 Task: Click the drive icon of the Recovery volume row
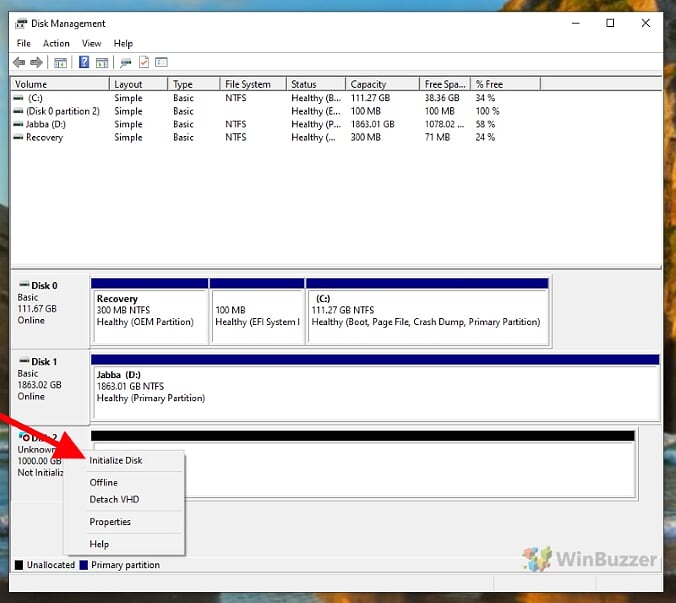[18, 137]
